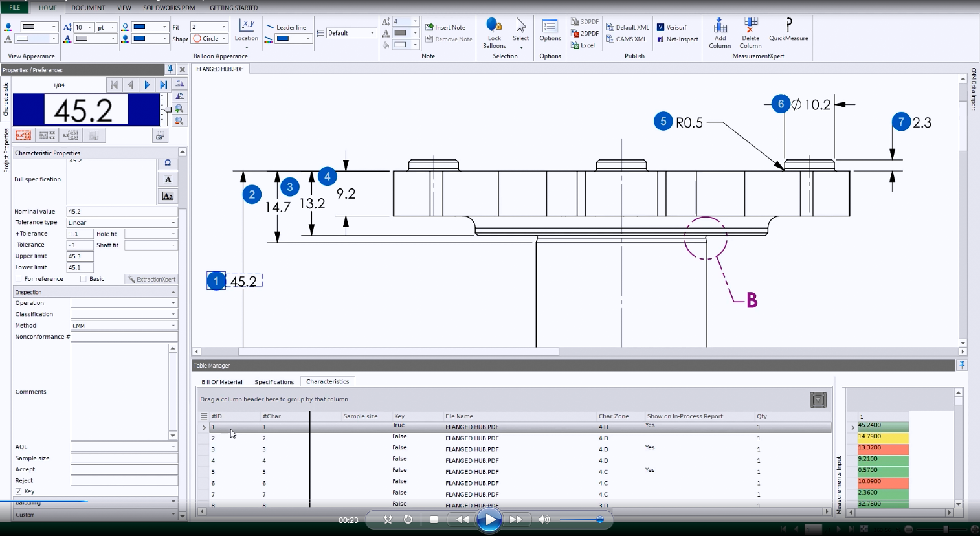This screenshot has height=536, width=980.
Task: Insert symbol with Omega button
Action: (168, 162)
